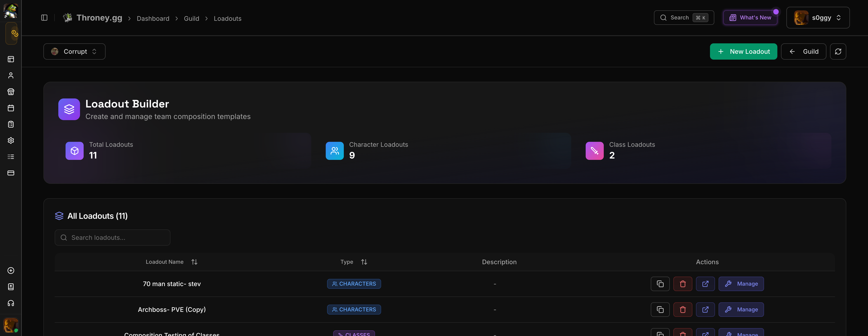Delete the 70 man static- stev loadout
Viewport: 868px width, 336px height.
[x=683, y=284]
